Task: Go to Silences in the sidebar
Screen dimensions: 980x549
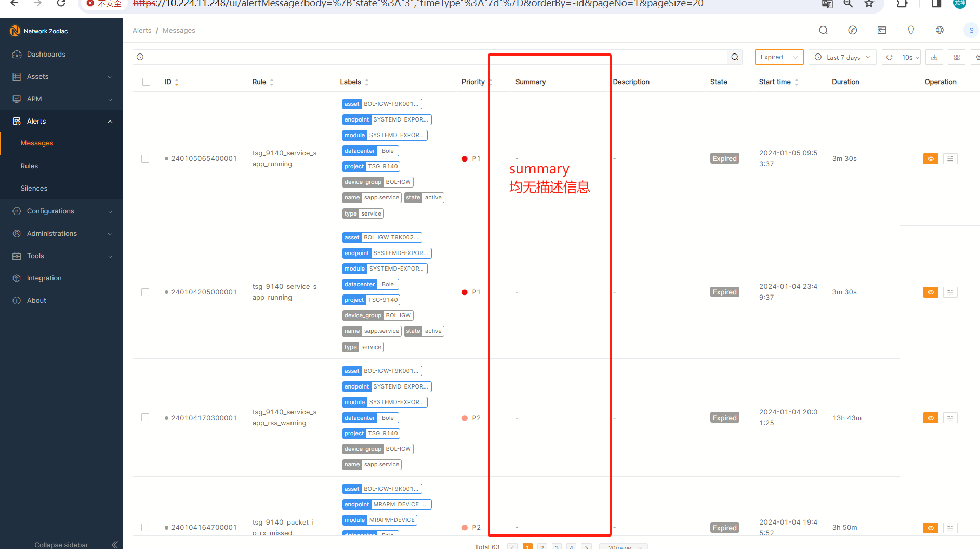Action: click(34, 189)
